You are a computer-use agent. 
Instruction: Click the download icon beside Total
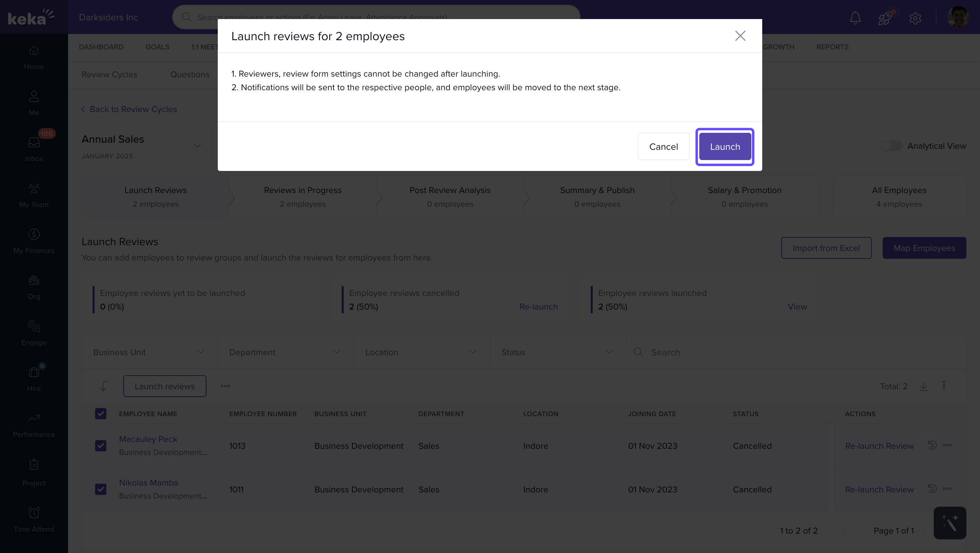click(923, 386)
